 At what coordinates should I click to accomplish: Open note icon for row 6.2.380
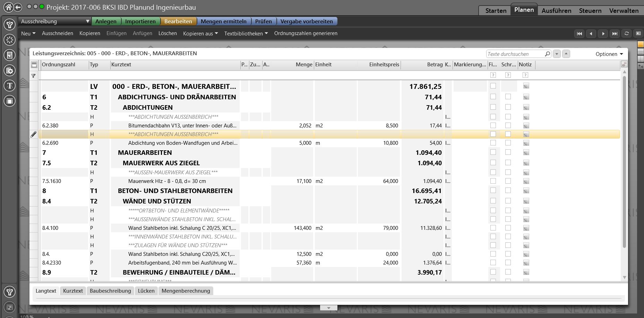coord(526,126)
